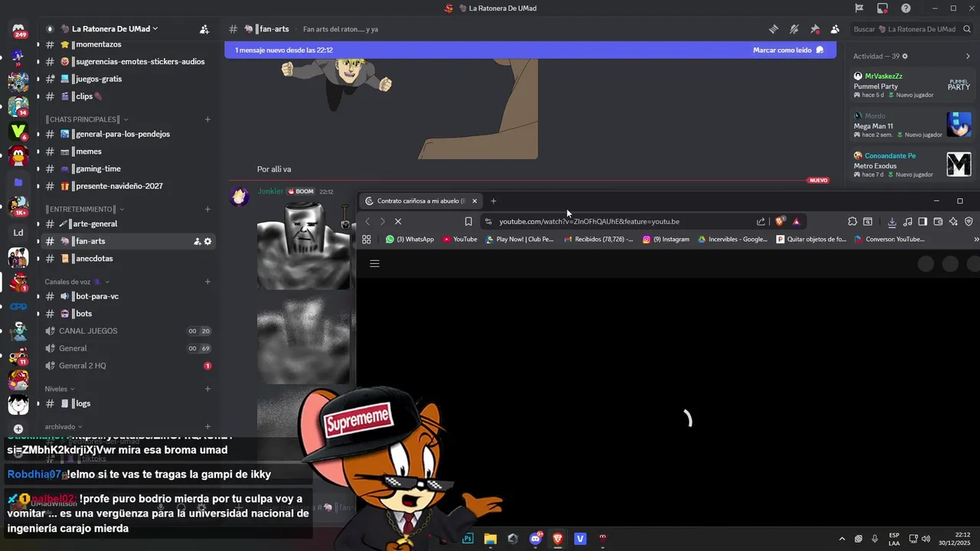
Task: Open the threads icon in channel header
Action: pos(774,29)
